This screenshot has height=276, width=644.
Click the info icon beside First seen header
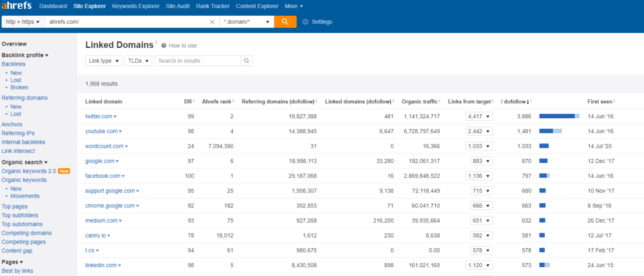point(614,101)
